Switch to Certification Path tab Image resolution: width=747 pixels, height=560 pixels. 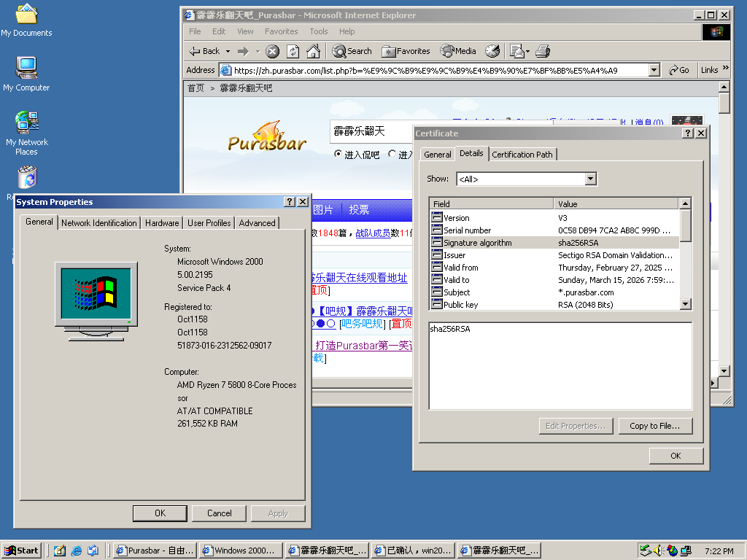[522, 154]
